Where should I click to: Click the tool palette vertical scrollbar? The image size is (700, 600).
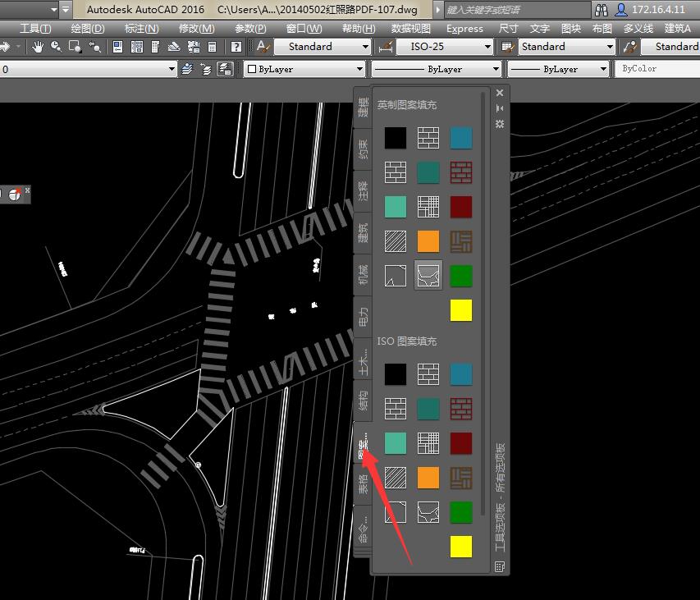483,304
